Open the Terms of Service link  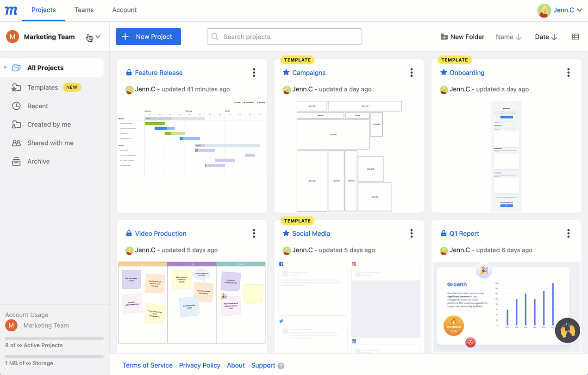[147, 365]
